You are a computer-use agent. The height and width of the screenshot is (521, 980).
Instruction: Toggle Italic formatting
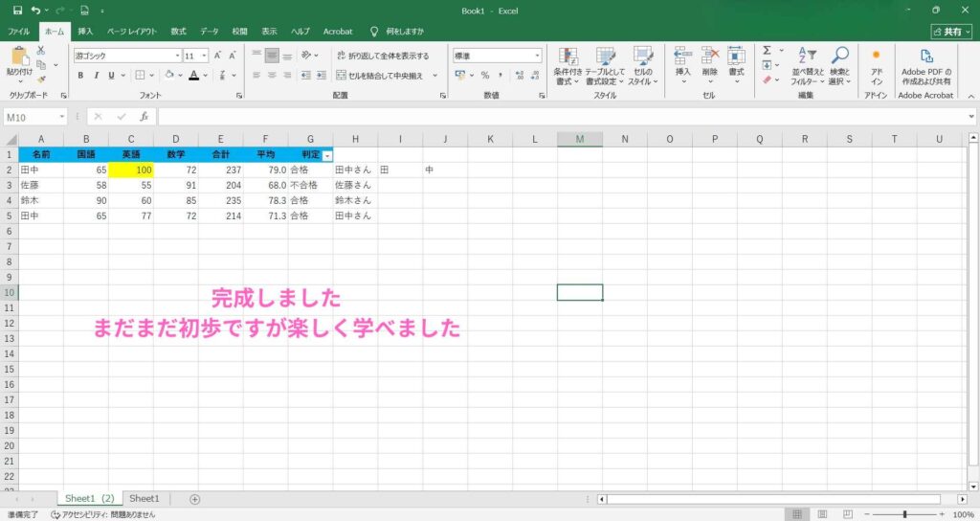(97, 75)
